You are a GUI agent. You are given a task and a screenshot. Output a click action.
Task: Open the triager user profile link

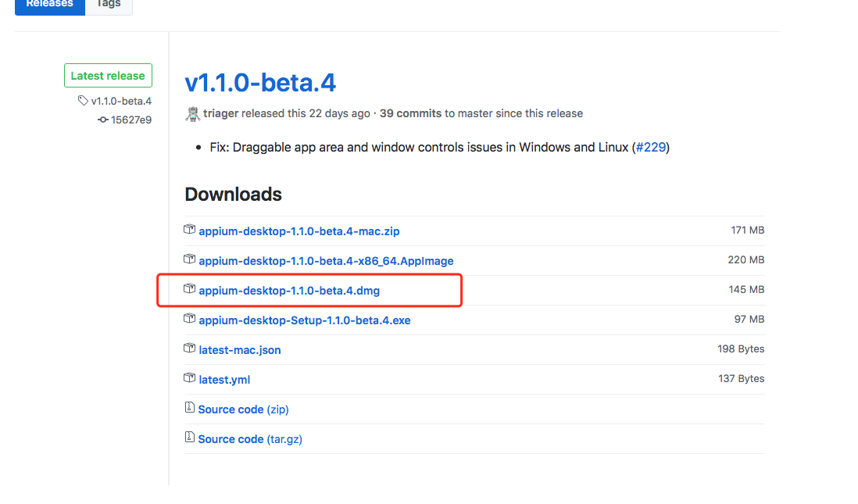click(x=220, y=113)
